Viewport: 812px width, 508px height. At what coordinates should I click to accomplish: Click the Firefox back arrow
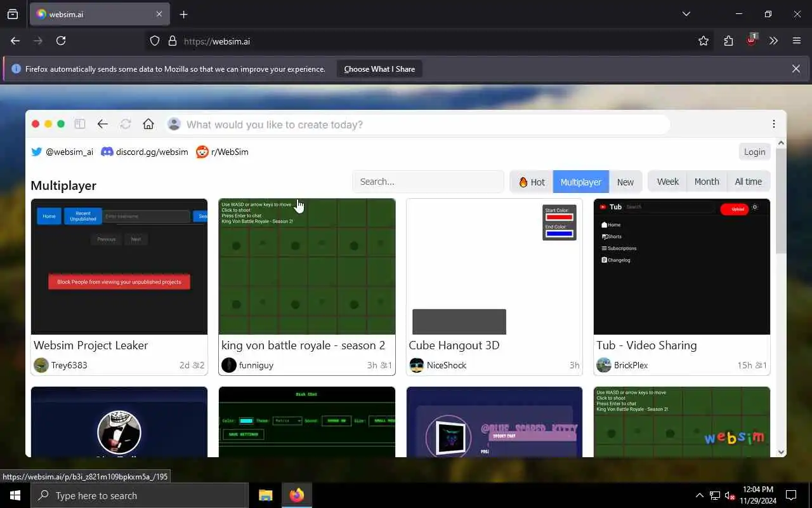[x=15, y=41]
